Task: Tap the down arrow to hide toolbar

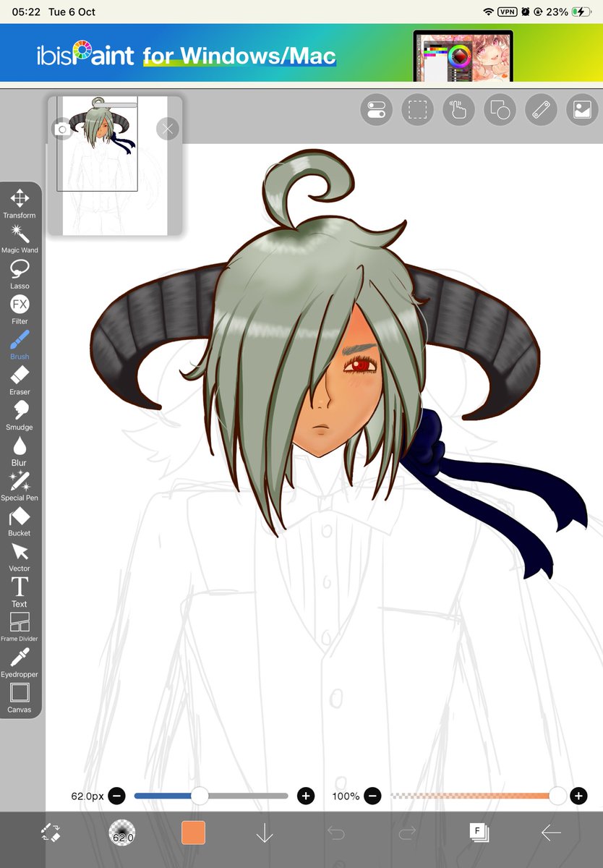Action: pos(265,833)
